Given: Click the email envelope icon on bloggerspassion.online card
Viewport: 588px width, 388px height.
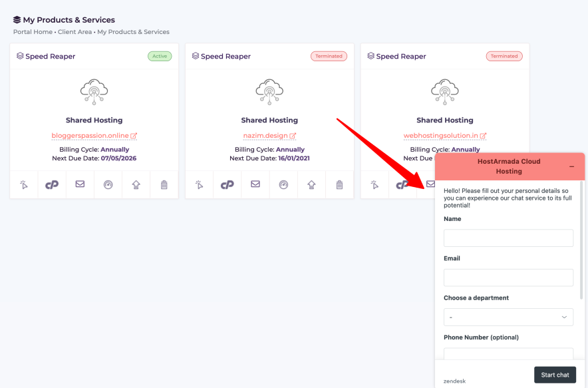Looking at the screenshot, I should click(x=80, y=184).
